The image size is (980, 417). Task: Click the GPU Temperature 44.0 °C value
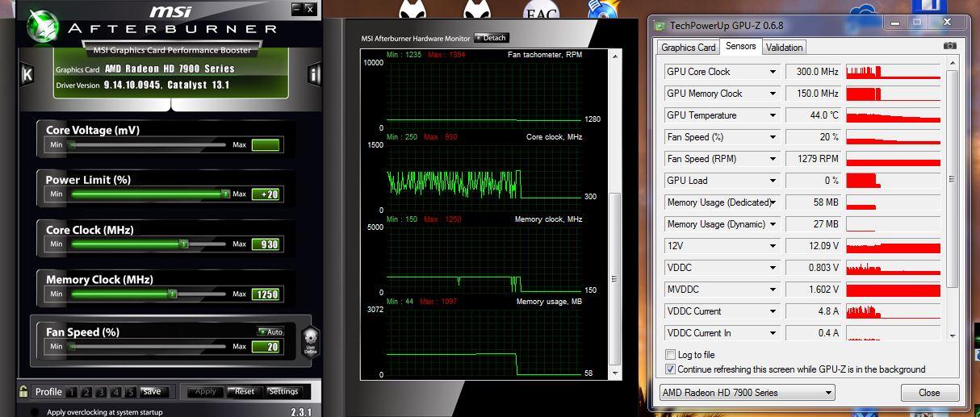[813, 115]
